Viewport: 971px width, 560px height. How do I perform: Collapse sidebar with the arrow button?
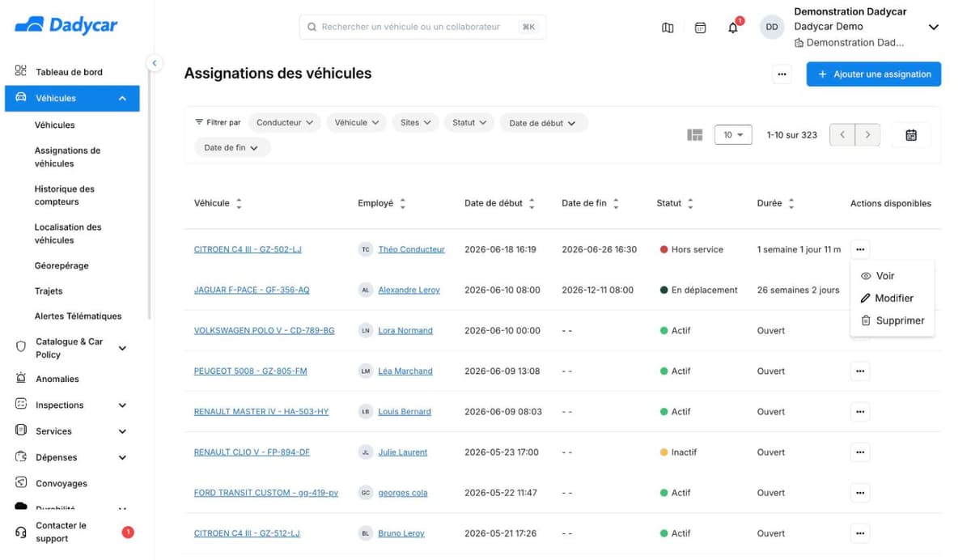pos(154,62)
